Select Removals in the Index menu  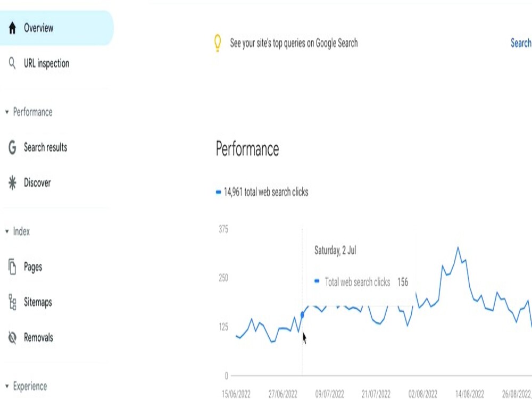click(39, 337)
